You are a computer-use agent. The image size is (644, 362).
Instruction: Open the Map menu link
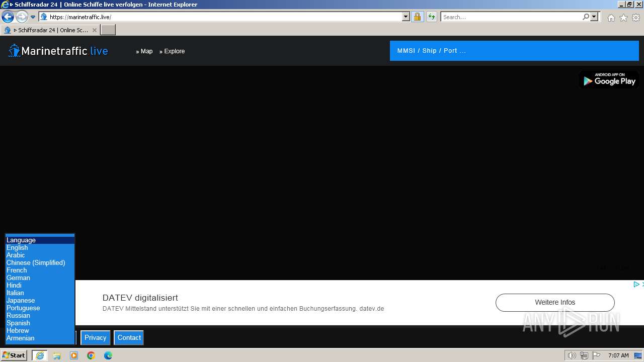[x=144, y=51]
